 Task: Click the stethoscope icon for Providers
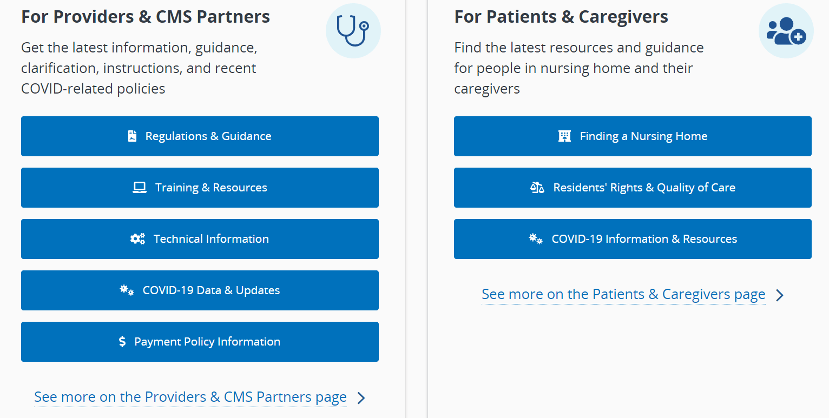[353, 31]
